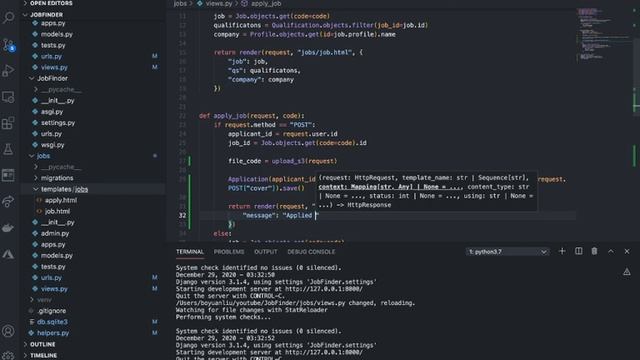Image resolution: width=640 pixels, height=360 pixels.
Task: Collapse the JobFinder subfolder
Action: tap(52, 78)
